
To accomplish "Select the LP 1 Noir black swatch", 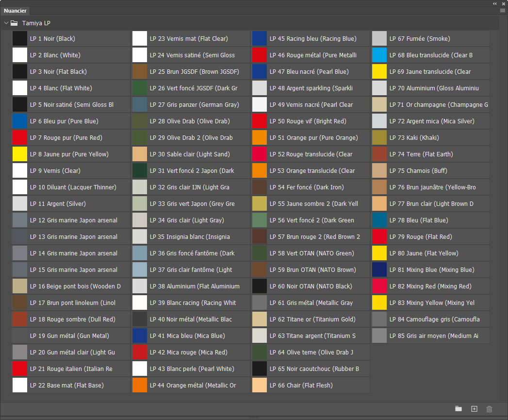I will [x=20, y=39].
